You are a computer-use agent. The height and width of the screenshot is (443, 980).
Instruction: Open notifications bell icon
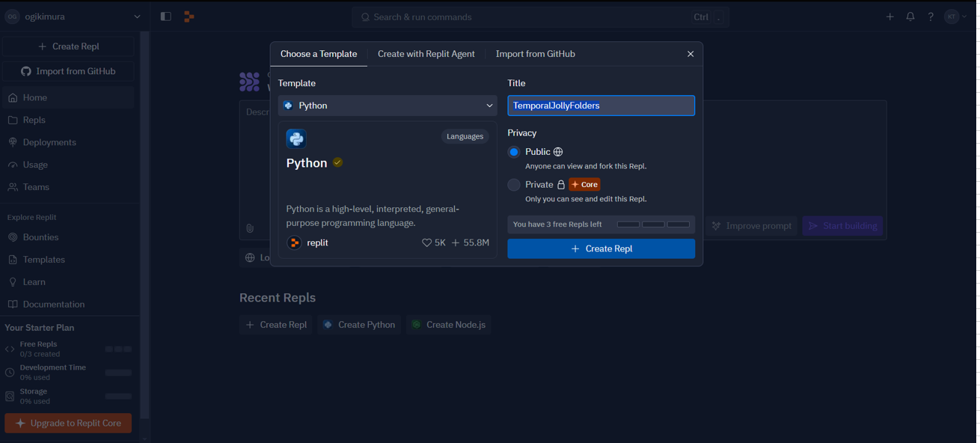pyautogui.click(x=910, y=16)
